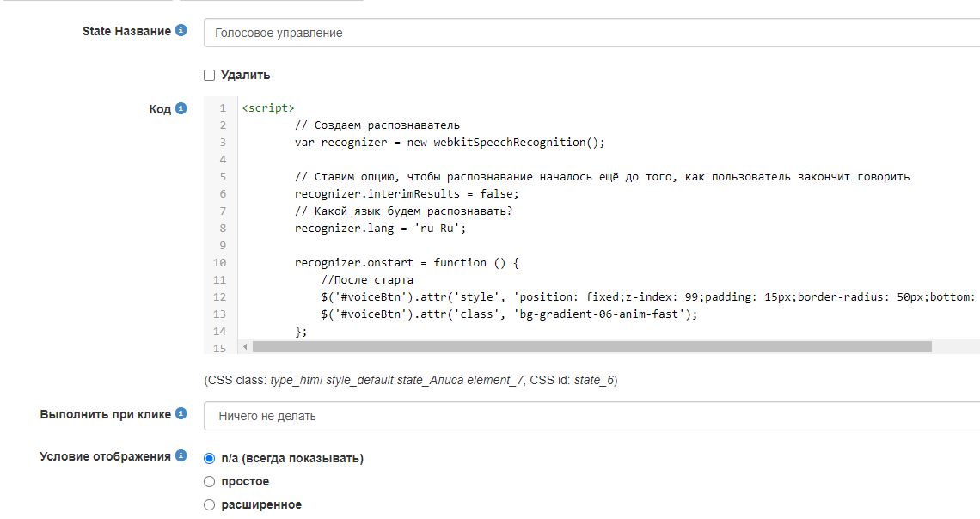
Task: Open info icon beside Код label
Action: point(181,108)
